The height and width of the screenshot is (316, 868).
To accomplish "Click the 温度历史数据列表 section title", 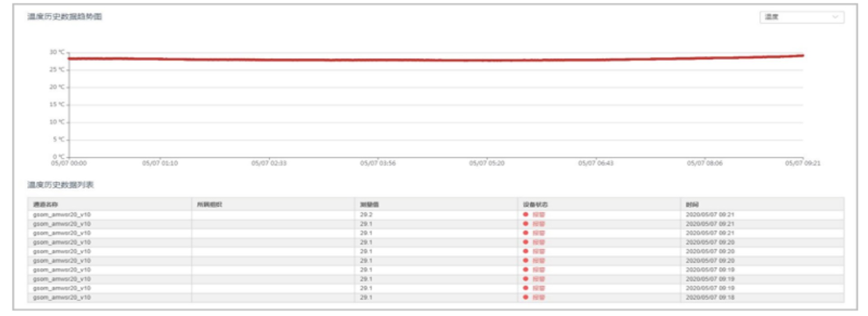I will pyautogui.click(x=61, y=185).
